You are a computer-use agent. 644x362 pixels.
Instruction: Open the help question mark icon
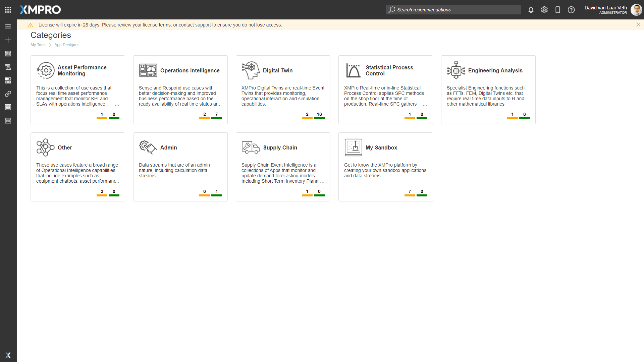click(571, 10)
